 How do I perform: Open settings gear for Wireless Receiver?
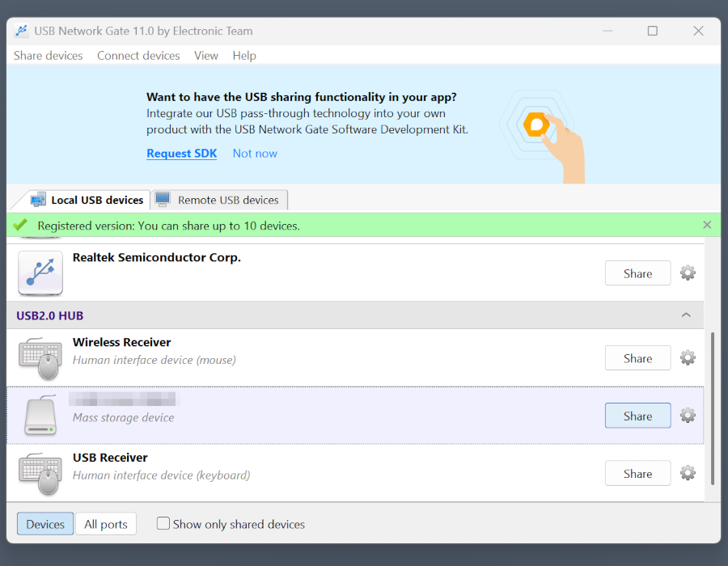(x=688, y=357)
